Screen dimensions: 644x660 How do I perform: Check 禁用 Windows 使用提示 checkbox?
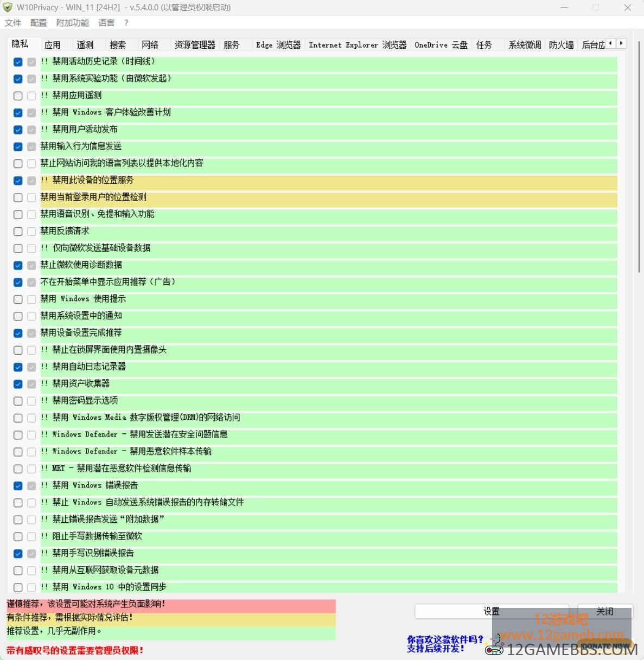(x=18, y=299)
